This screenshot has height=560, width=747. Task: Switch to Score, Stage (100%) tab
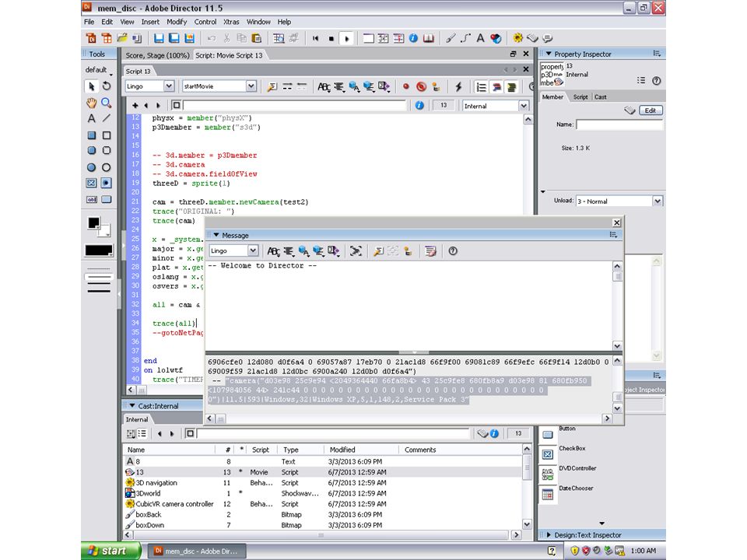click(157, 55)
